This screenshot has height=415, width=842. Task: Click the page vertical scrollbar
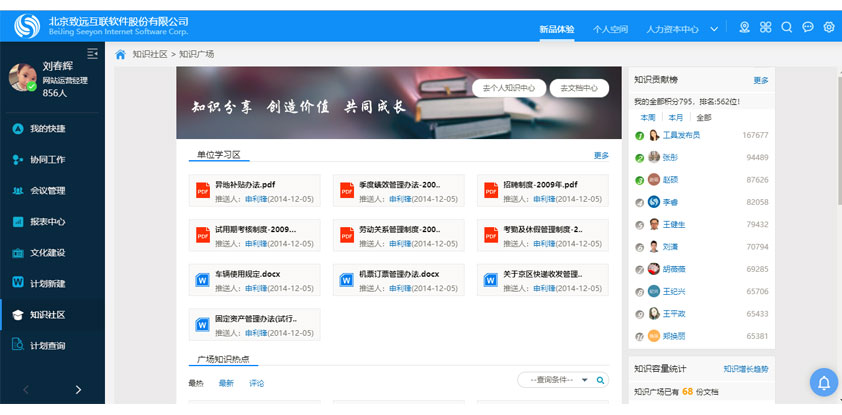pos(839,141)
